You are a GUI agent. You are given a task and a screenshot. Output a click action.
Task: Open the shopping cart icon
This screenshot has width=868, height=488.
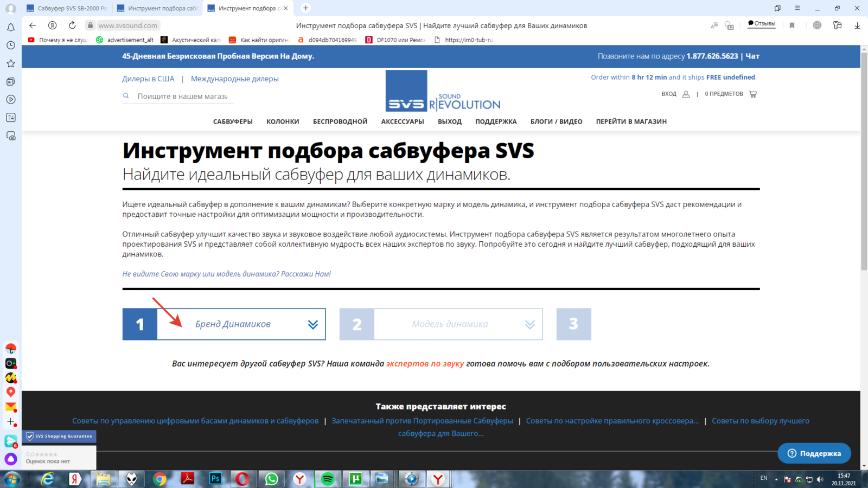click(753, 94)
